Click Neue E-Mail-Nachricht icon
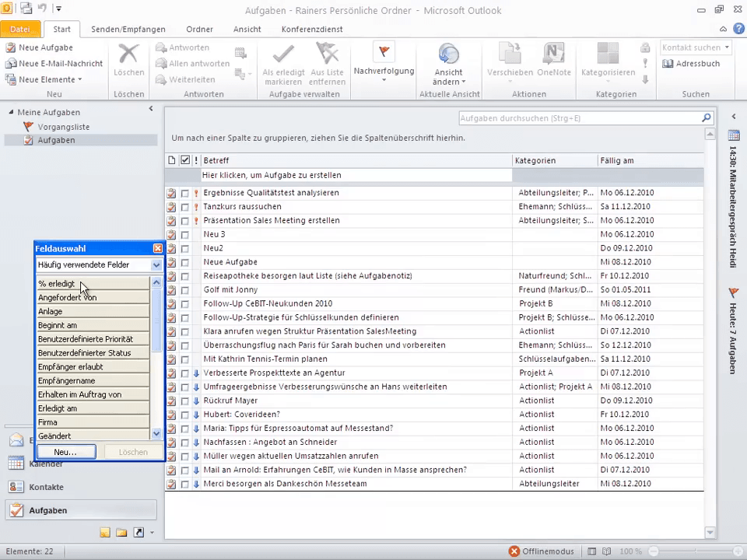 (x=11, y=64)
